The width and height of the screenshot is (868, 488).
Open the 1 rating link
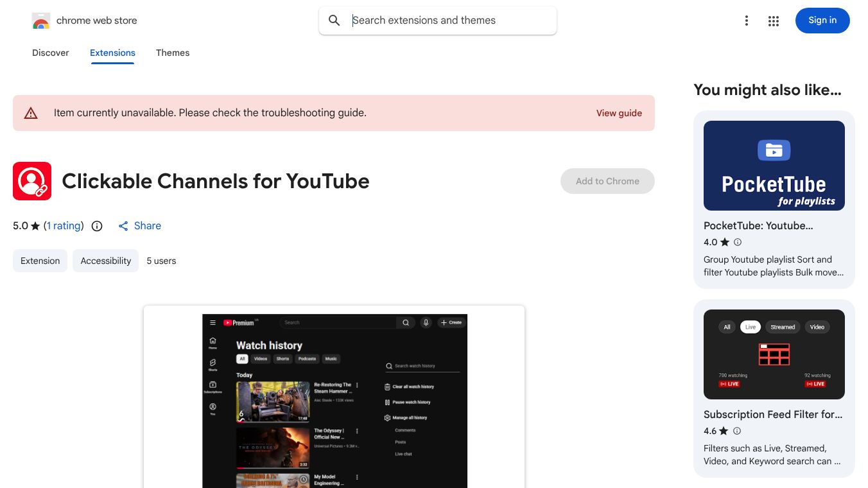63,226
